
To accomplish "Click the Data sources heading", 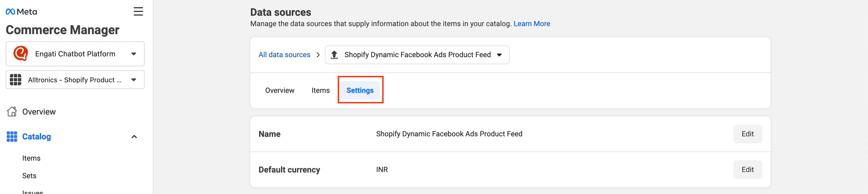I will click(x=280, y=12).
